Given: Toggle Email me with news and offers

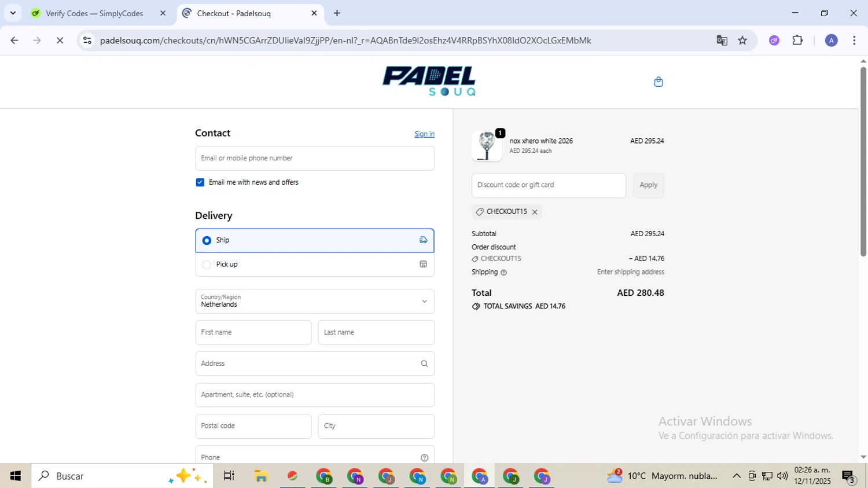Looking at the screenshot, I should 200,182.
